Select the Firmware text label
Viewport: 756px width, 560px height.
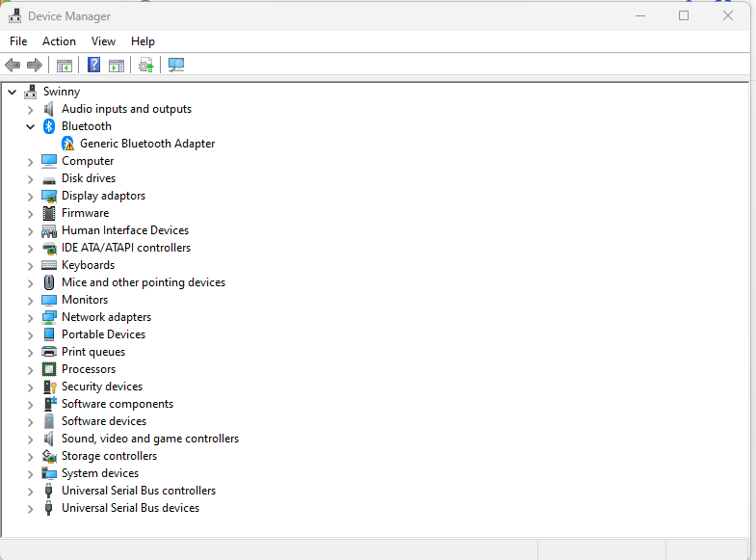click(85, 213)
